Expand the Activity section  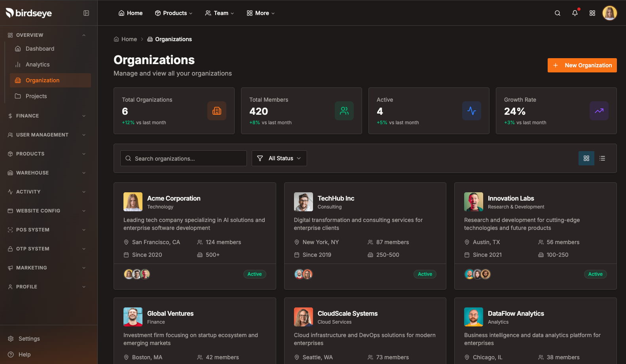47,192
